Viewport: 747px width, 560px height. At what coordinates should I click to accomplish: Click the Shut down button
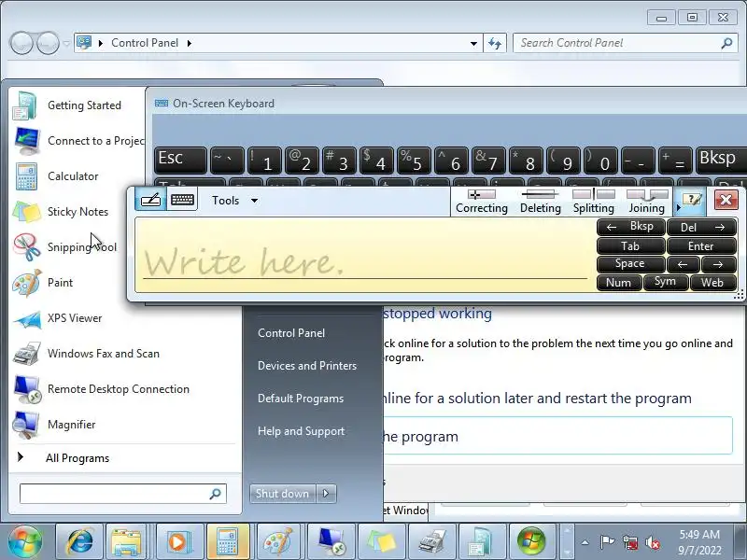pyautogui.click(x=282, y=494)
